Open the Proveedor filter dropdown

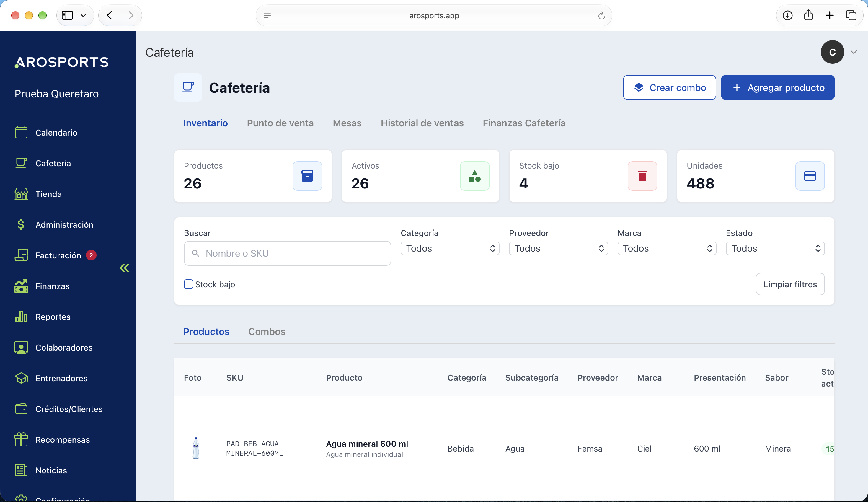click(x=558, y=248)
